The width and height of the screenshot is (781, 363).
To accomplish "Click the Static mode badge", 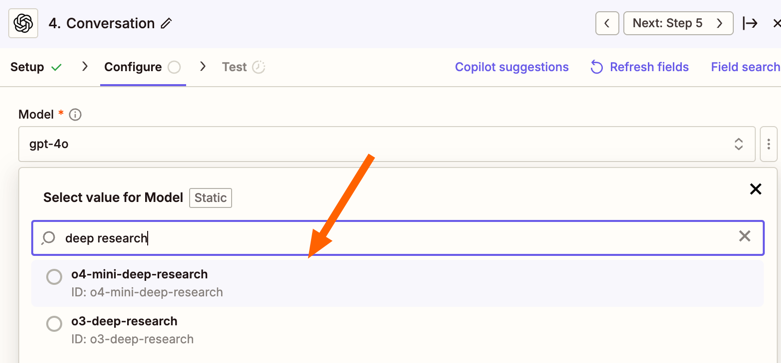I will [211, 198].
